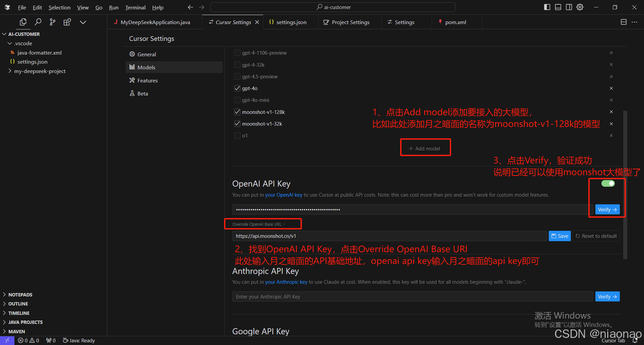Image resolution: width=644 pixels, height=345 pixels.
Task: Verify the Anthropic API key
Action: pos(607,297)
